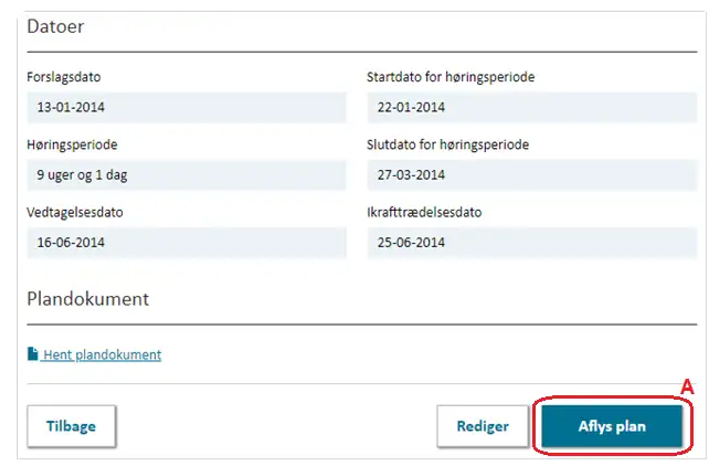Click the red annotation letter A

click(687, 387)
